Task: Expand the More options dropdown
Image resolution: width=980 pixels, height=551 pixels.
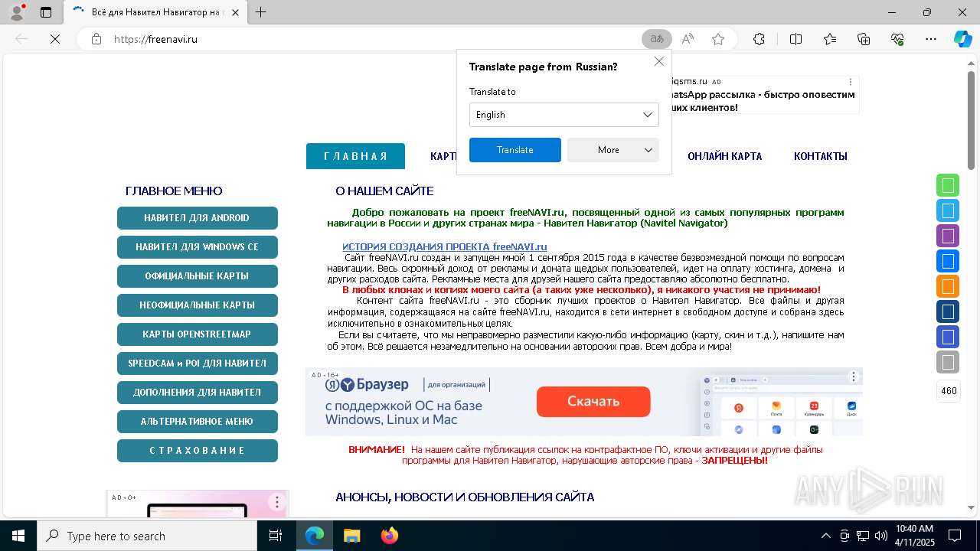Action: click(613, 150)
